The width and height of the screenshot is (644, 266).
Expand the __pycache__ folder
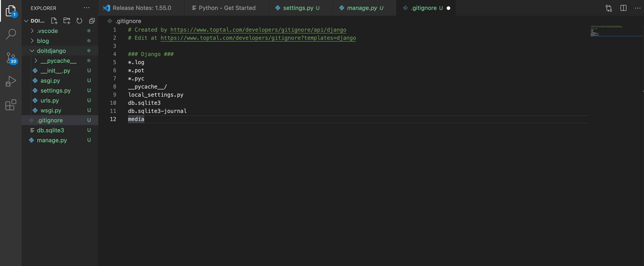click(58, 61)
